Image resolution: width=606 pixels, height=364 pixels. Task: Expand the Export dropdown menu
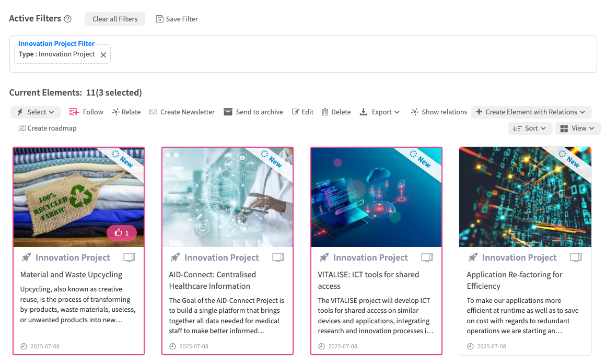coord(380,112)
